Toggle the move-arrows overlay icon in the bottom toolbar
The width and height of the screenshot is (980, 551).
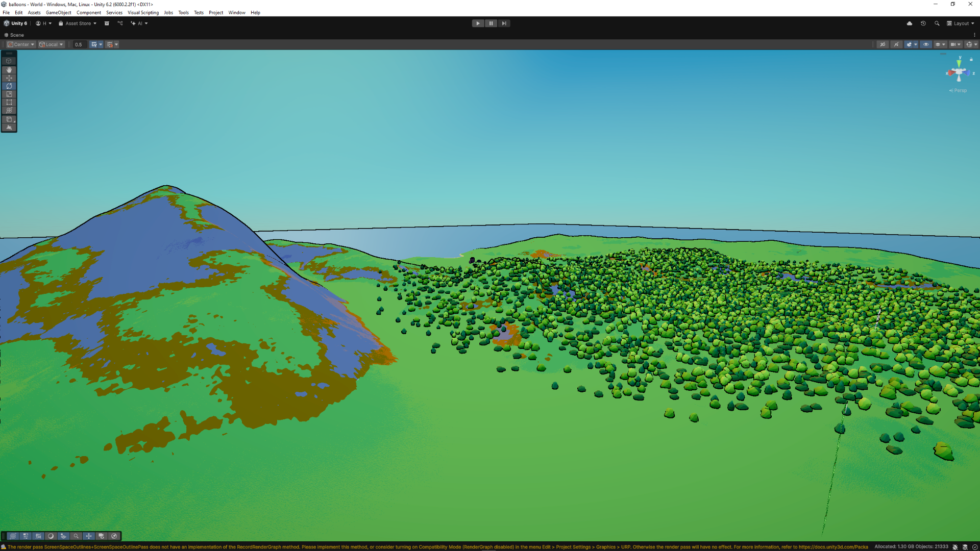pos(89,536)
